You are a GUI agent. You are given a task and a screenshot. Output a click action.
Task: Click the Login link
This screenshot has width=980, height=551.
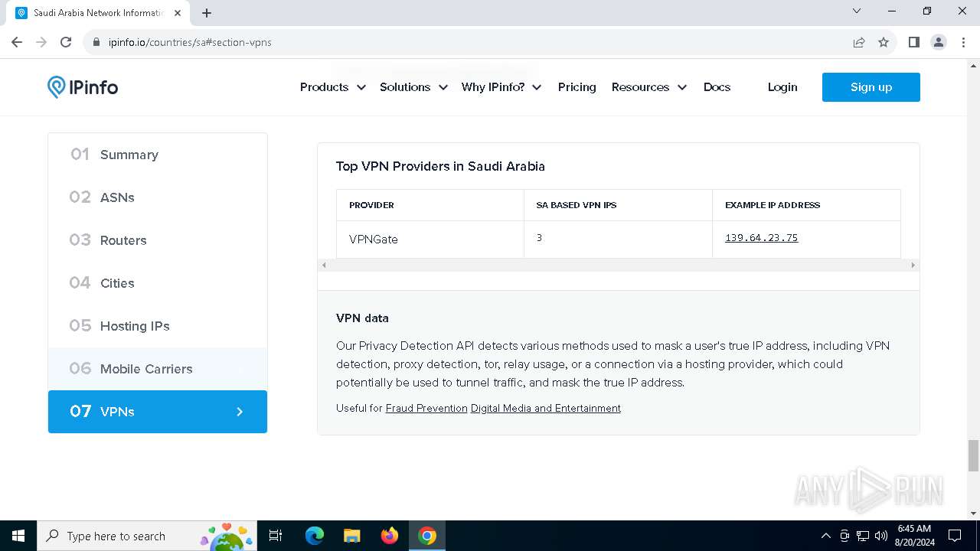pos(782,87)
